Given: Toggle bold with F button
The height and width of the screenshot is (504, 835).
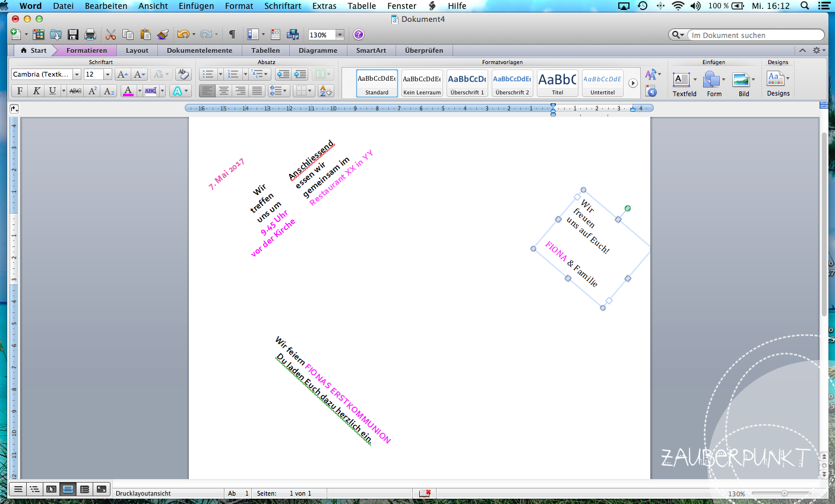Looking at the screenshot, I should click(x=20, y=91).
